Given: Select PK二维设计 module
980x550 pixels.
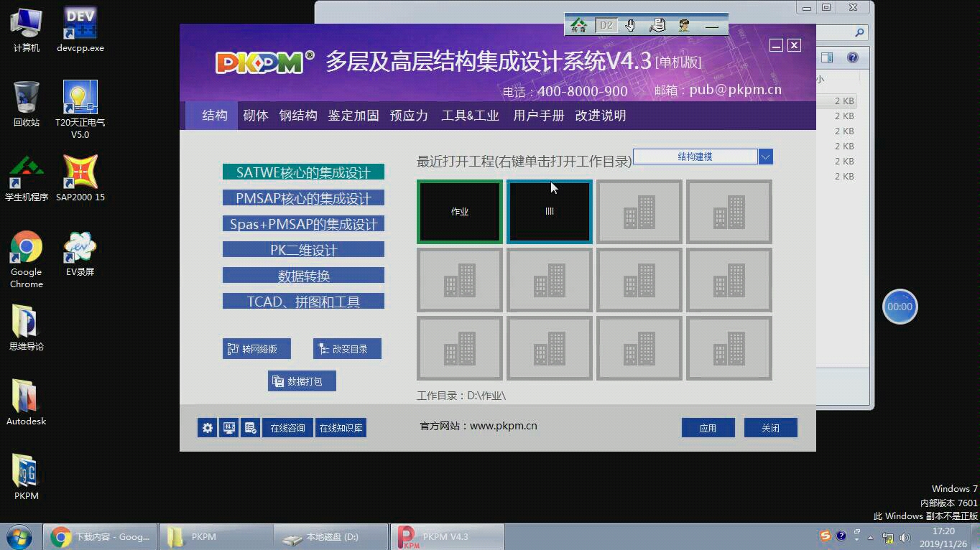Looking at the screenshot, I should [x=303, y=250].
